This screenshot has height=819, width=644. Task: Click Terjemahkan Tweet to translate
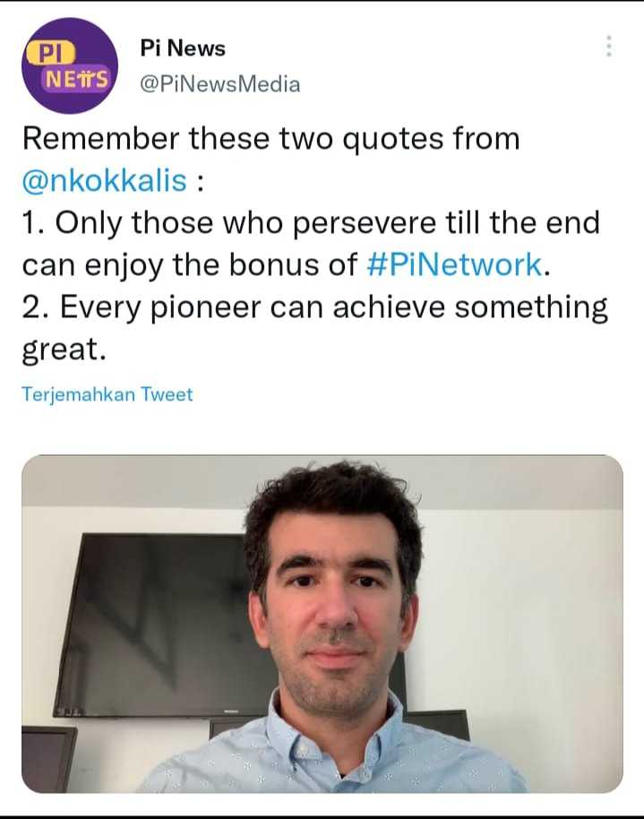107,394
